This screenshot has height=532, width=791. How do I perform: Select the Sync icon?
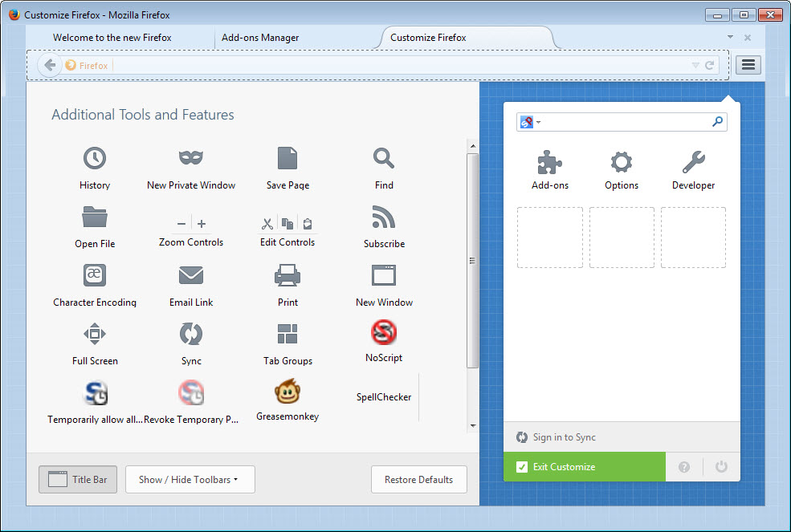click(x=190, y=334)
